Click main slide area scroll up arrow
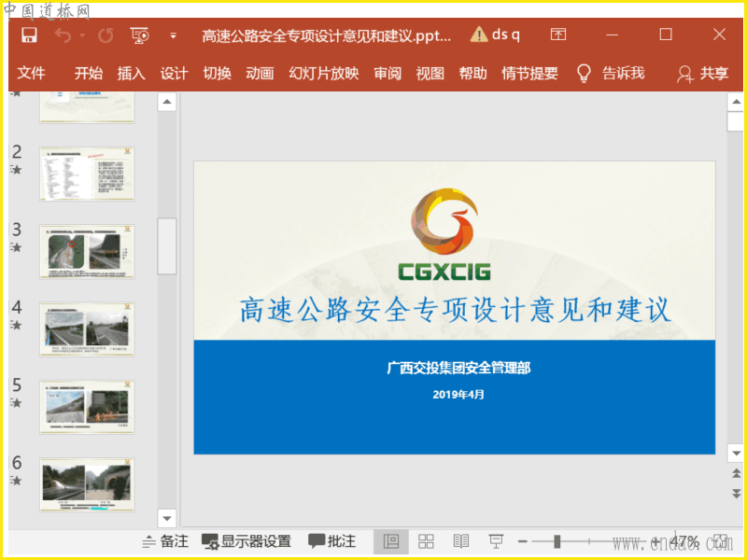747x560 pixels. pos(736,102)
